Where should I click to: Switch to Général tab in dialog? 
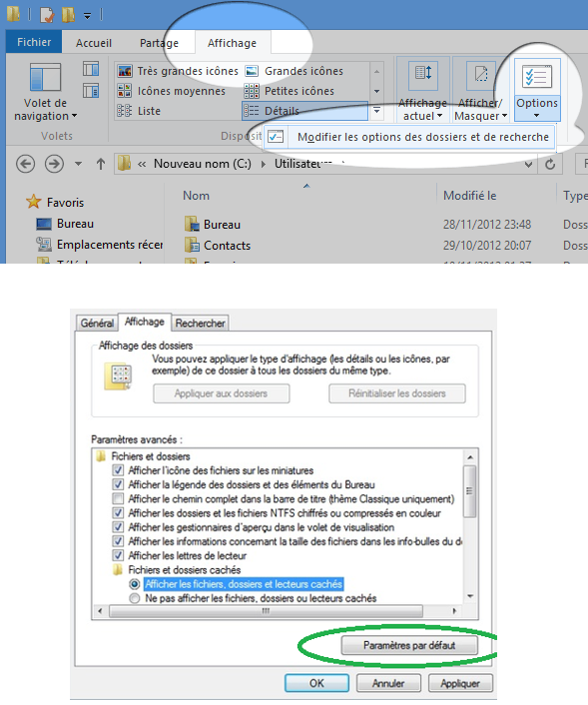click(97, 323)
